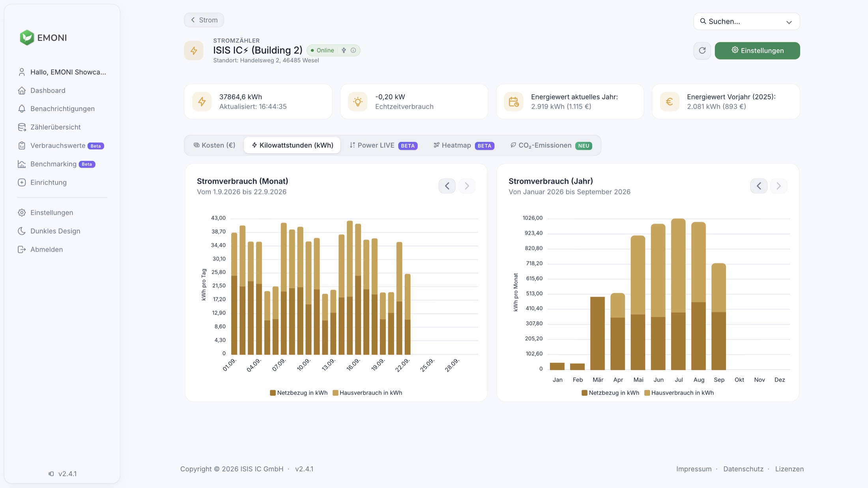This screenshot has height=488, width=868.
Task: Open CO₂-Emissionen tab
Action: tap(551, 145)
